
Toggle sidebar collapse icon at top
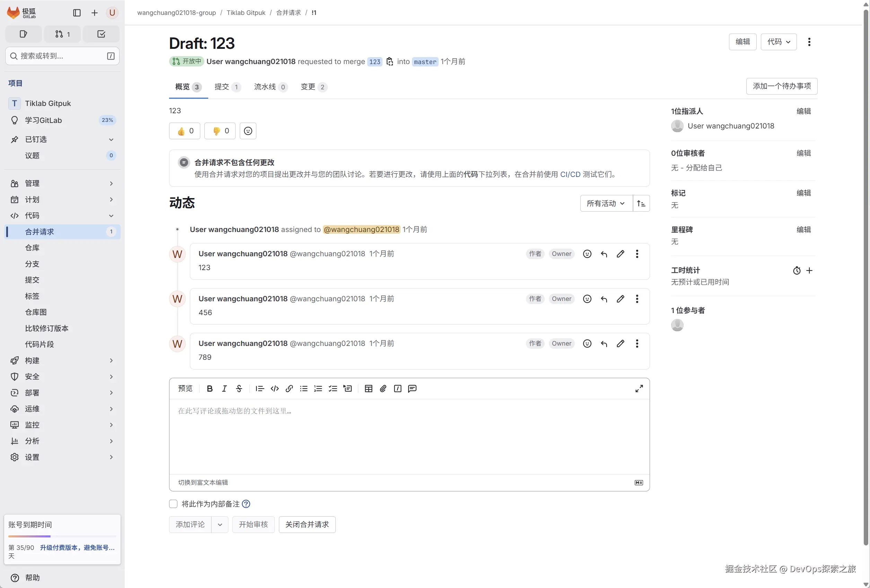pyautogui.click(x=77, y=13)
